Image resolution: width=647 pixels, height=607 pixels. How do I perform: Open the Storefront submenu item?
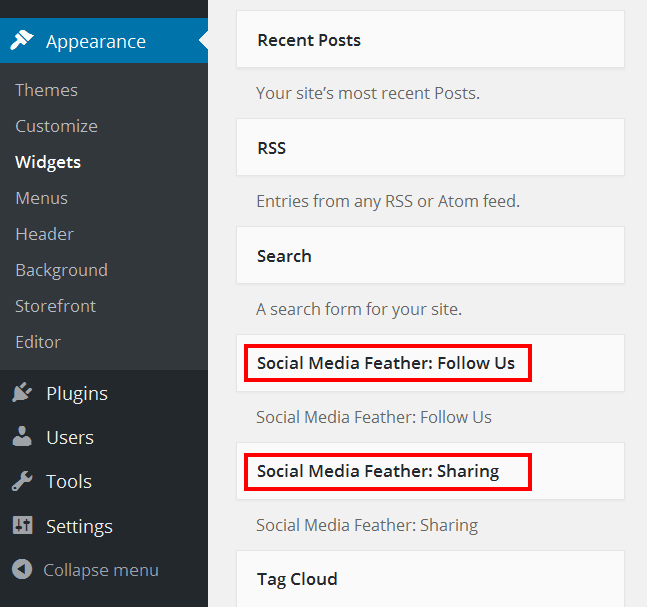click(55, 306)
